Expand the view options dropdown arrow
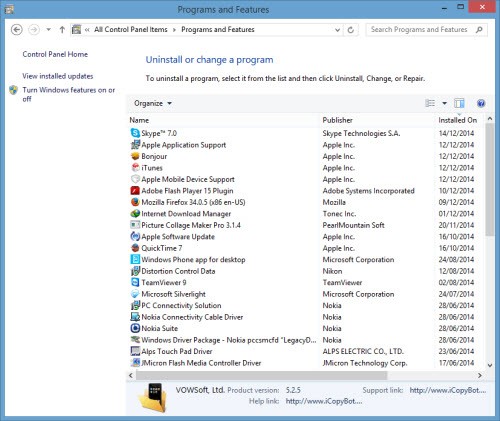This screenshot has height=421, width=500. pos(444,103)
